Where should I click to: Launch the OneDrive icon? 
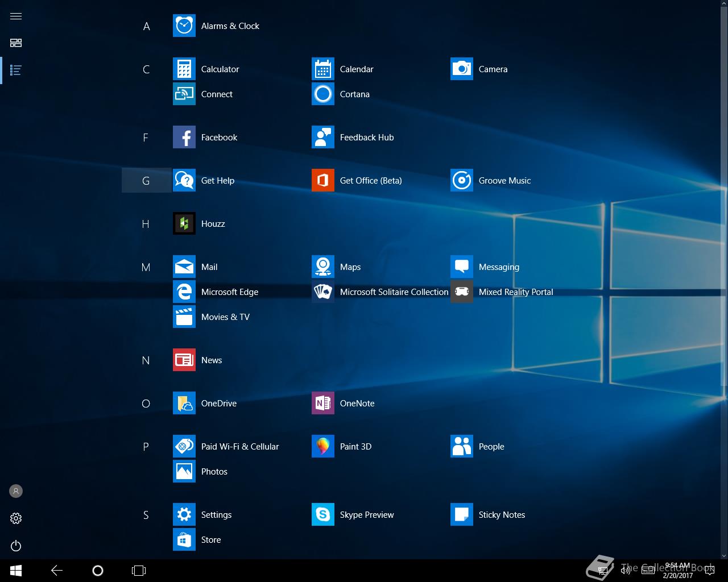click(x=184, y=403)
